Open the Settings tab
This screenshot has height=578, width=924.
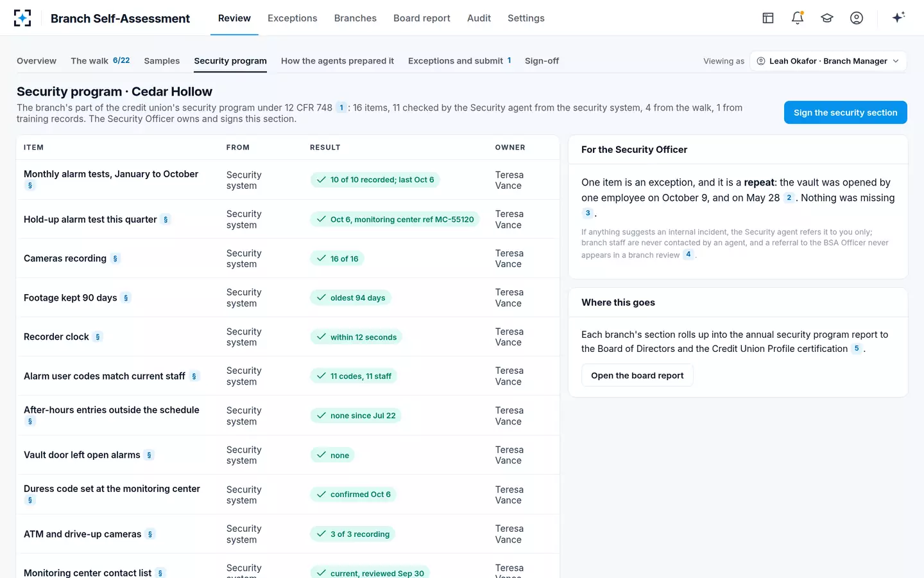tap(526, 18)
